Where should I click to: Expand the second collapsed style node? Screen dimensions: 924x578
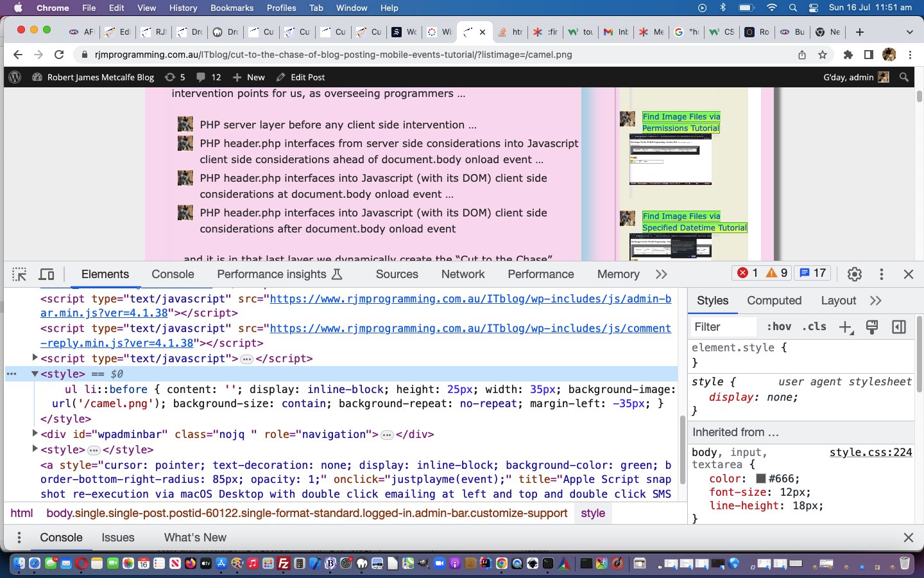point(35,449)
